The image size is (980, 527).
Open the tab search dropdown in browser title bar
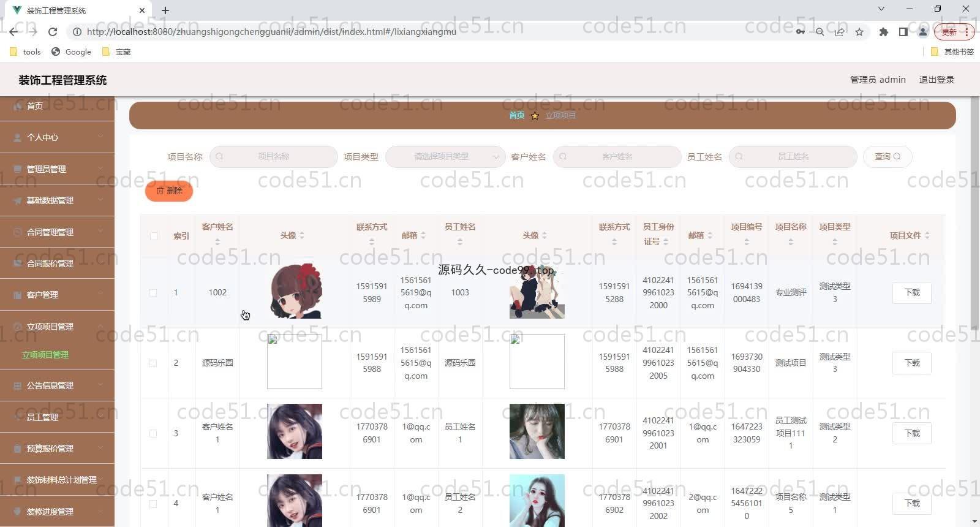pos(881,9)
